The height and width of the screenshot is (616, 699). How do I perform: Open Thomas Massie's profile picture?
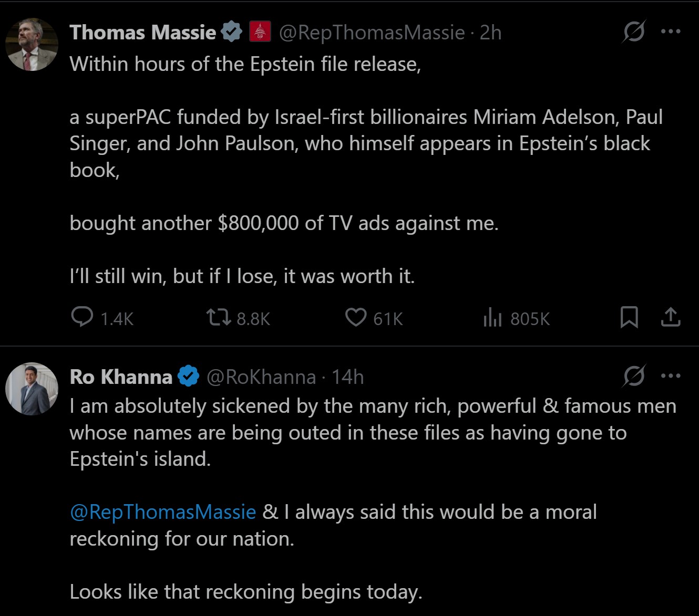[x=32, y=45]
